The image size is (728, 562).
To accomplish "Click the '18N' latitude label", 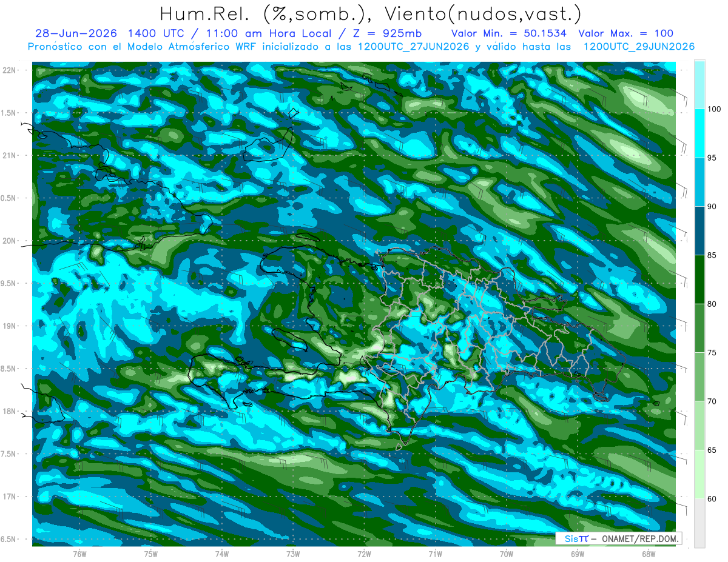I will (10, 411).
